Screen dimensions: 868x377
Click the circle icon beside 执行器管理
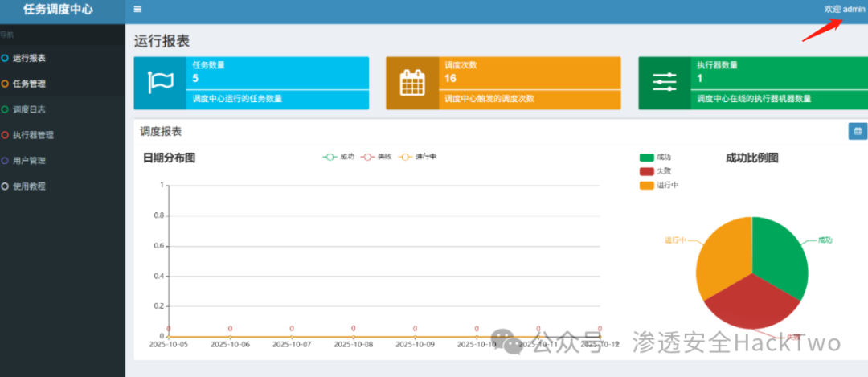coord(5,135)
